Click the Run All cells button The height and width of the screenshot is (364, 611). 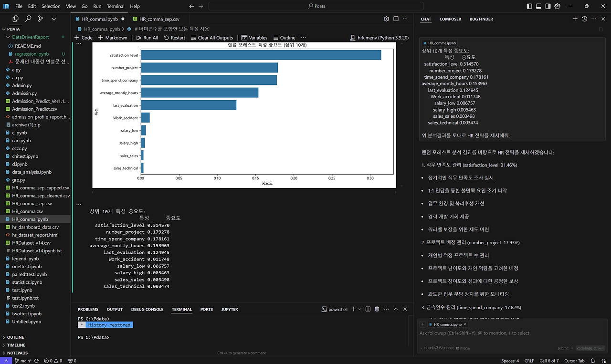147,38
